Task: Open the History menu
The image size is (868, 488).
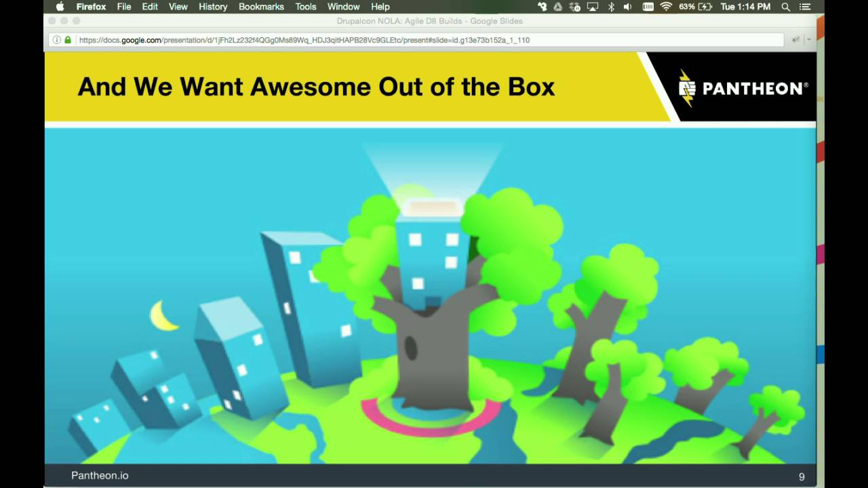Action: [213, 7]
